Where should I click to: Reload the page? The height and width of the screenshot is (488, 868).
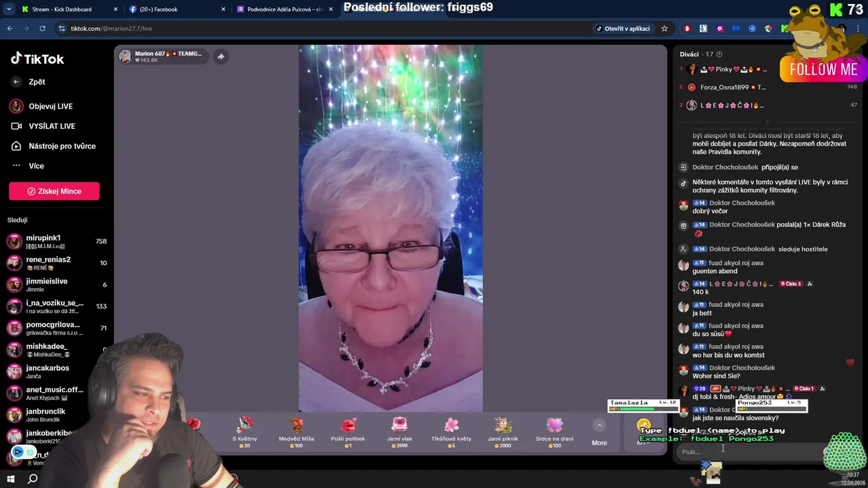coord(42,28)
